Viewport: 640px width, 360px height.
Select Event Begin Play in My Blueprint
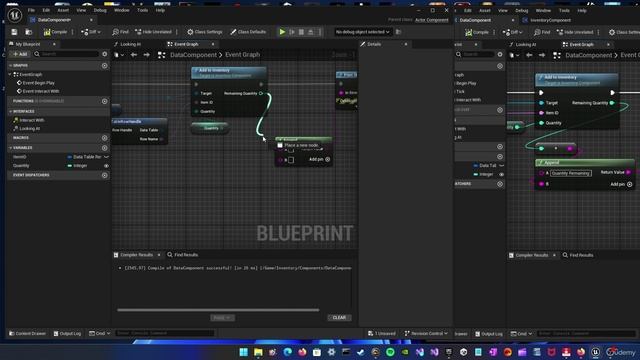(x=38, y=83)
